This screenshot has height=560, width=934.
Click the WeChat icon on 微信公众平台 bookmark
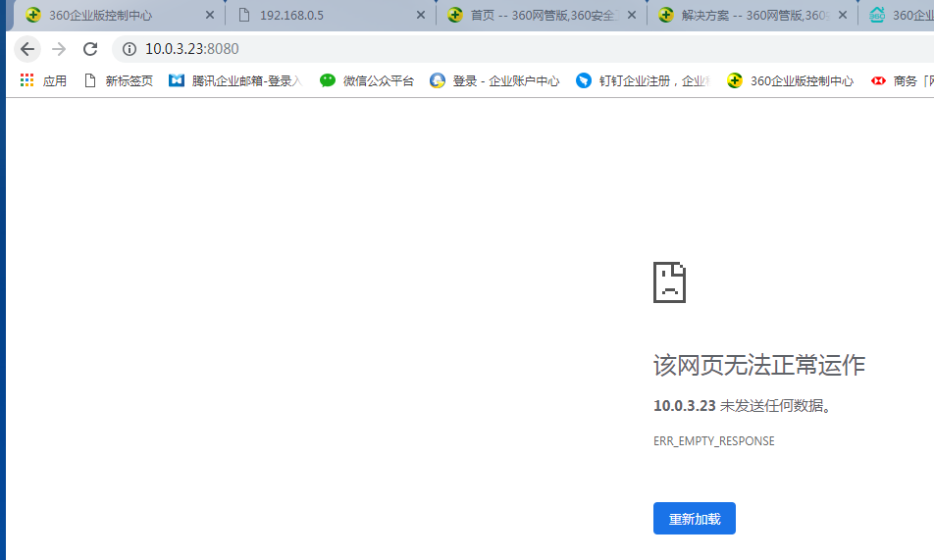(x=328, y=80)
